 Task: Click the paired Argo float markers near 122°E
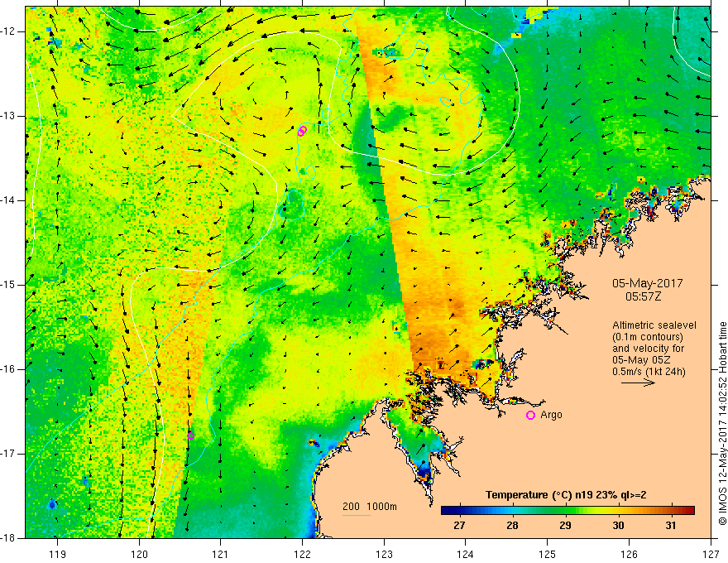302,131
